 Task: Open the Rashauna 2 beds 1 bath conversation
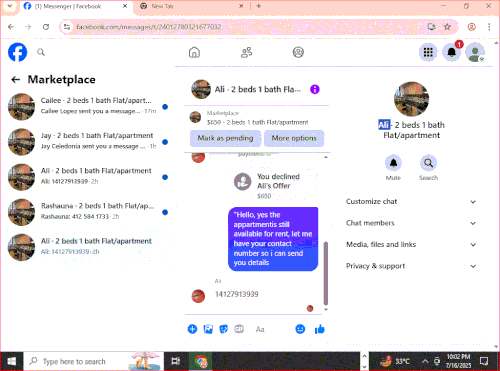pos(88,212)
